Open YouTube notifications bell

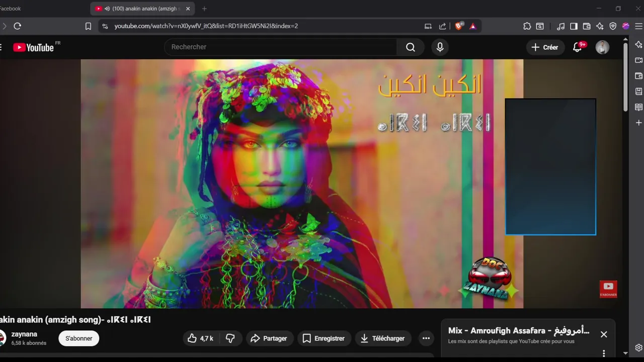578,47
